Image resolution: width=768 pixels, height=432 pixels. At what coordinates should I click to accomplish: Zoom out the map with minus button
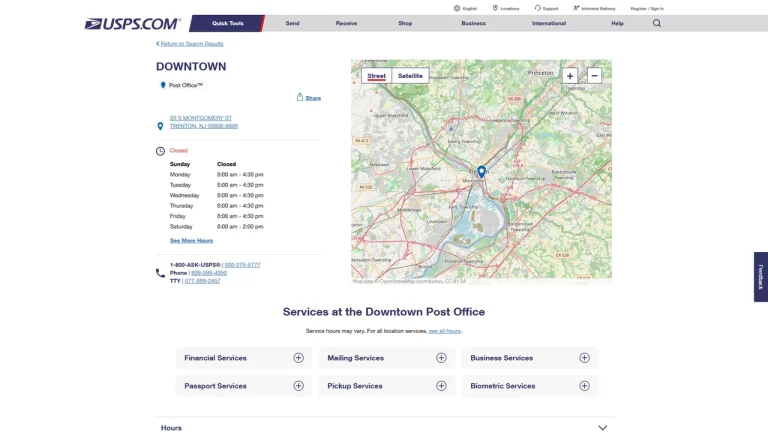tap(594, 76)
